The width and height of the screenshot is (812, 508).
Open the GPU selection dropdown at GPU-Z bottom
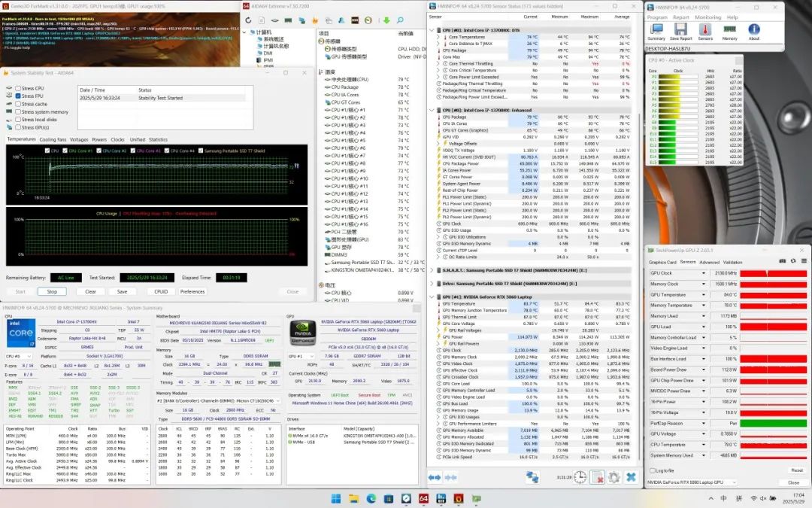pos(692,482)
